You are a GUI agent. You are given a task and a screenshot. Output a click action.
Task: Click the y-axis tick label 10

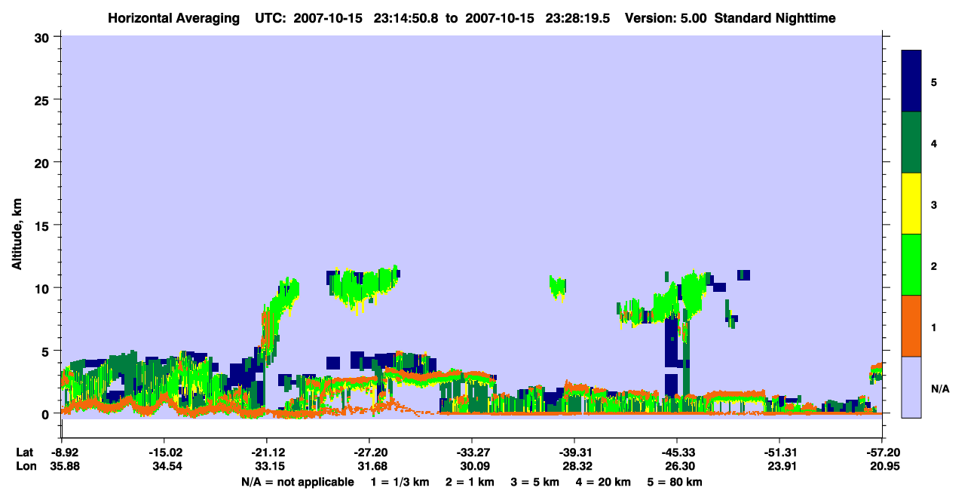click(42, 288)
